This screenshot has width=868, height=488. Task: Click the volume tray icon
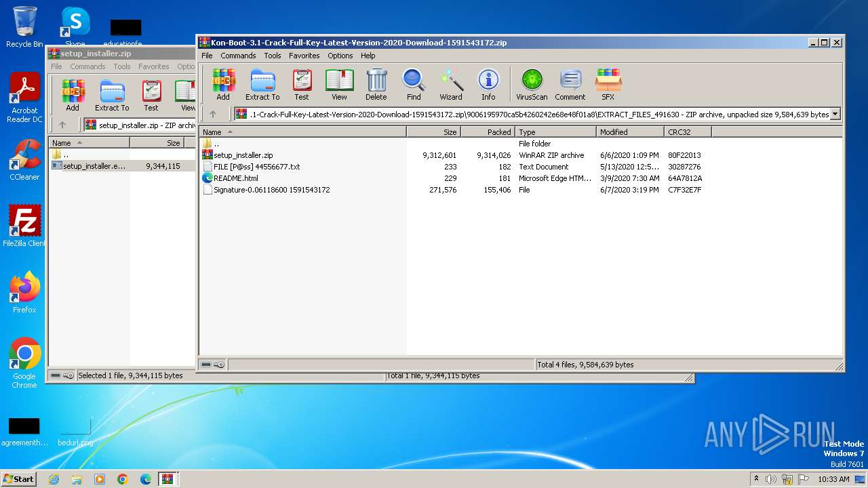[771, 479]
